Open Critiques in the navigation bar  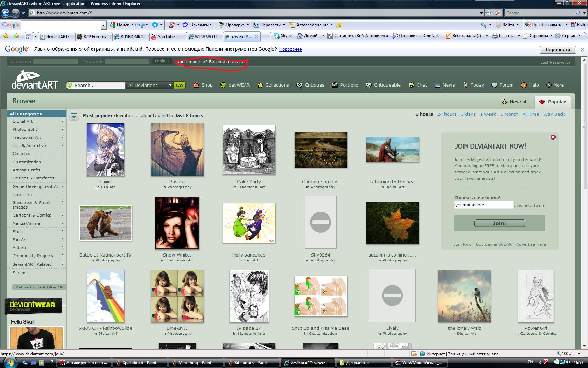[310, 85]
